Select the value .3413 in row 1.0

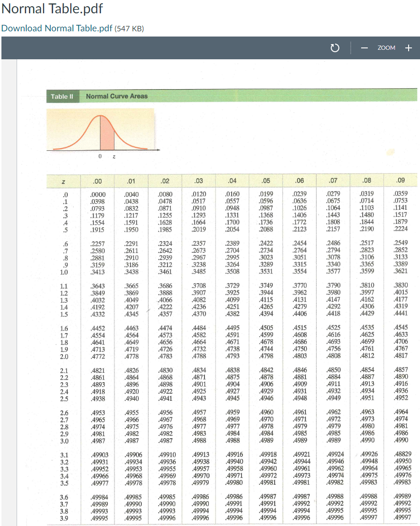tap(97, 272)
